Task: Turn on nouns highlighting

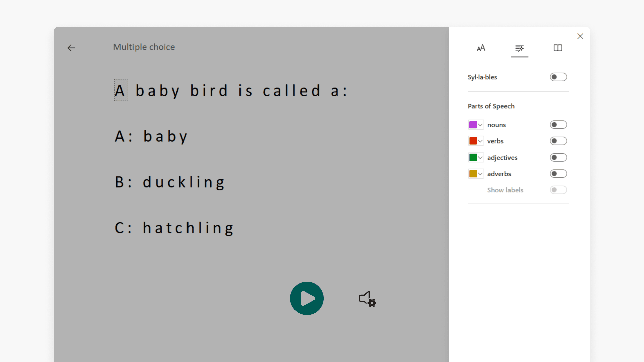Action: pyautogui.click(x=558, y=124)
